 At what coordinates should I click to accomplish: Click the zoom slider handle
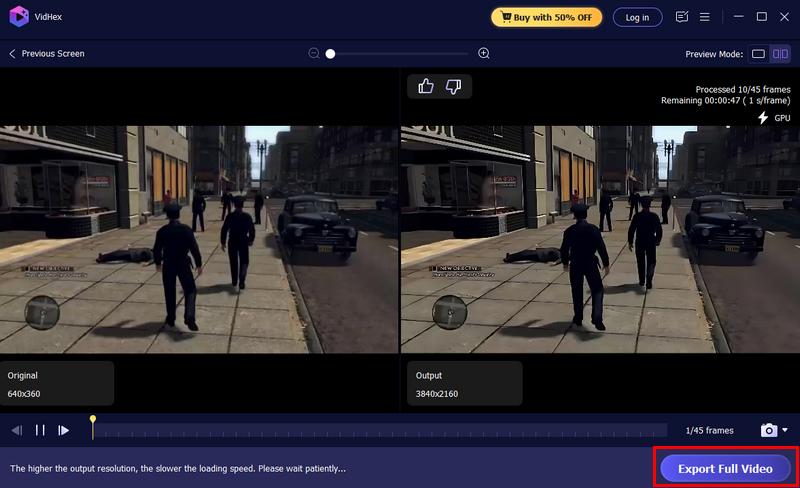tap(330, 53)
